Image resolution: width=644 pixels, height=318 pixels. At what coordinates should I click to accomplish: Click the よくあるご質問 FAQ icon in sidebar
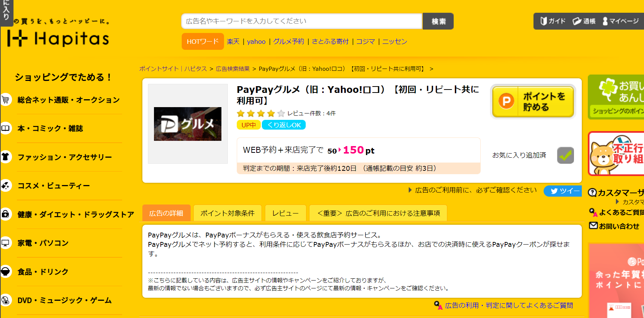(593, 212)
